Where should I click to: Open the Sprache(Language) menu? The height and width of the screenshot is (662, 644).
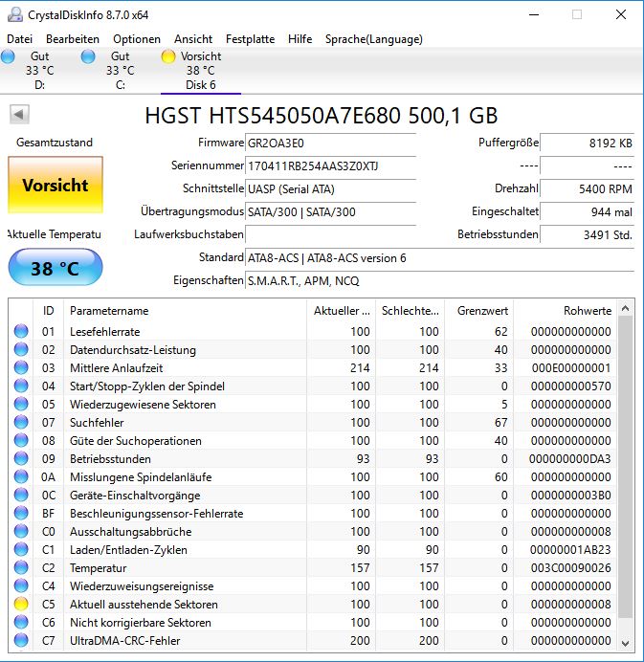pos(374,39)
